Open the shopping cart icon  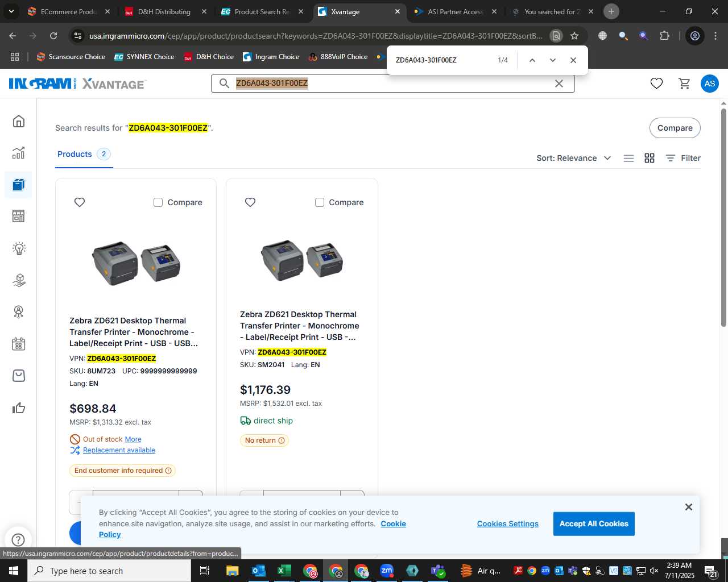(x=684, y=84)
